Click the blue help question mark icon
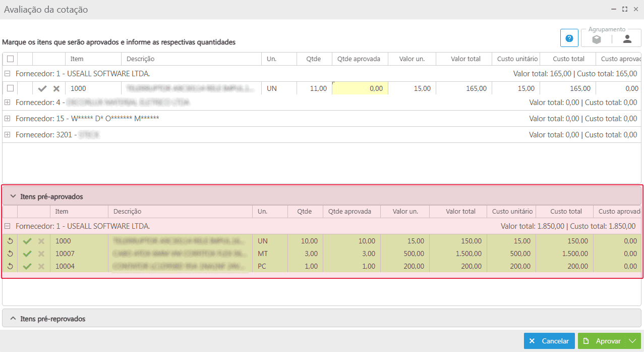Image resolution: width=644 pixels, height=352 pixels. 569,38
